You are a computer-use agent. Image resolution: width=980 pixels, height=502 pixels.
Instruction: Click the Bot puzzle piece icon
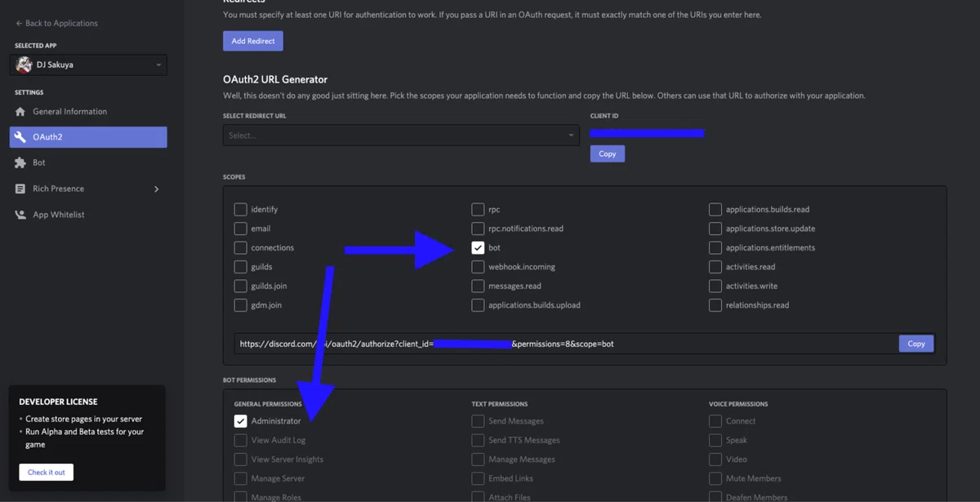20,163
